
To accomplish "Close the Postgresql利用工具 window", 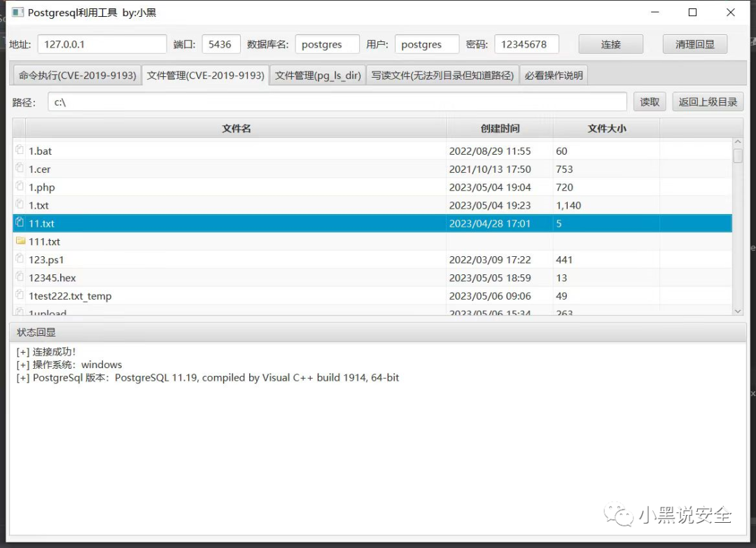I will click(730, 13).
